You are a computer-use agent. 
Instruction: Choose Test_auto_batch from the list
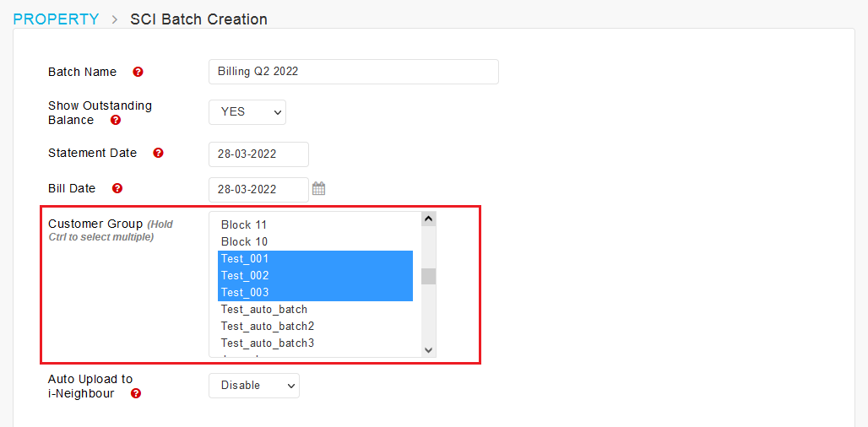(x=315, y=309)
